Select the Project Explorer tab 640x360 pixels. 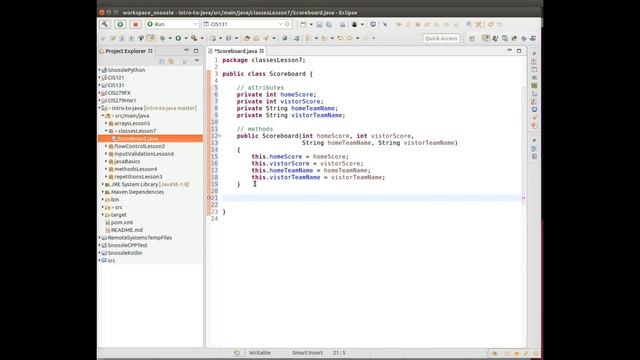(126, 51)
